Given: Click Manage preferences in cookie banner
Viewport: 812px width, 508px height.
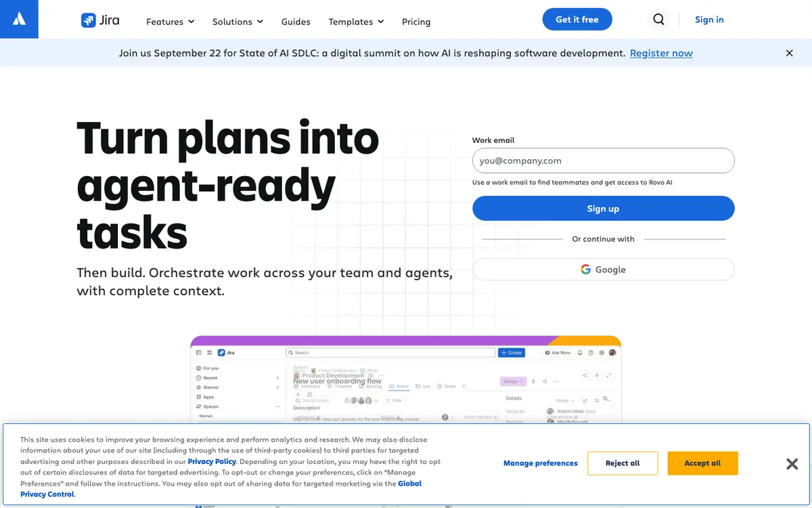Looking at the screenshot, I should [x=541, y=463].
